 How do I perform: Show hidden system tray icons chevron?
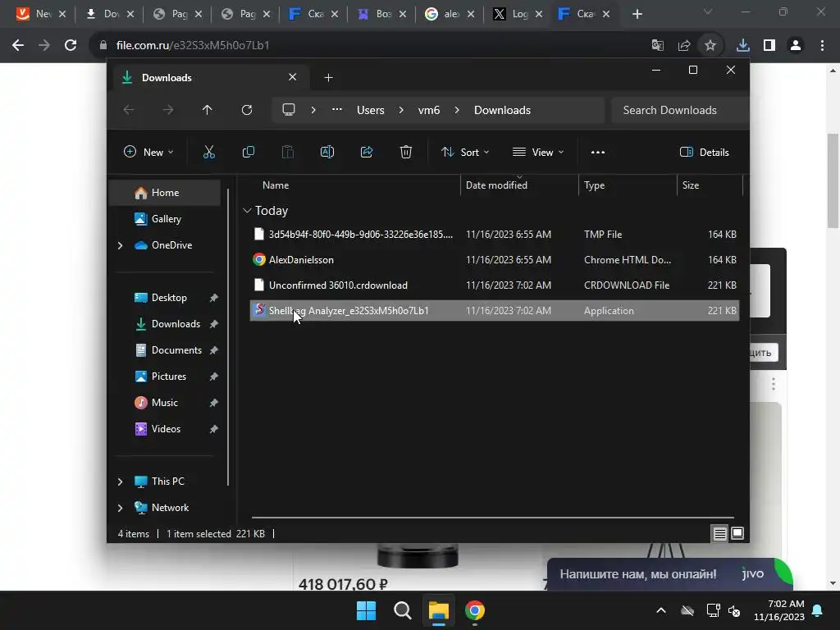[x=661, y=610]
